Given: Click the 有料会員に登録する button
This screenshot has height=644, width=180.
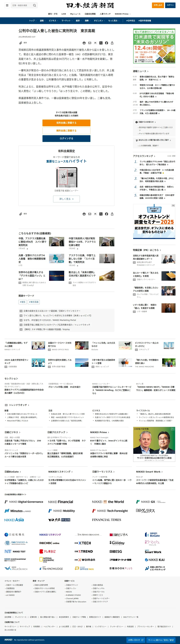Looking at the screenshot, I should point(66,123).
